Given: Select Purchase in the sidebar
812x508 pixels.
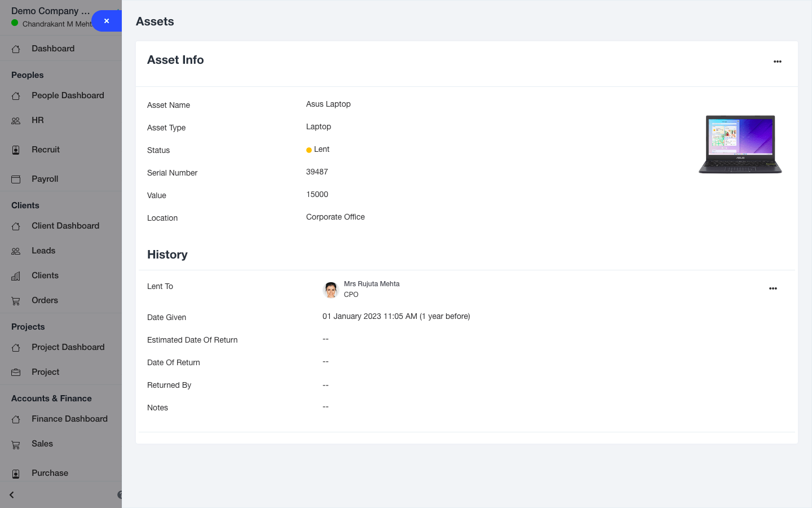Looking at the screenshot, I should click(50, 473).
